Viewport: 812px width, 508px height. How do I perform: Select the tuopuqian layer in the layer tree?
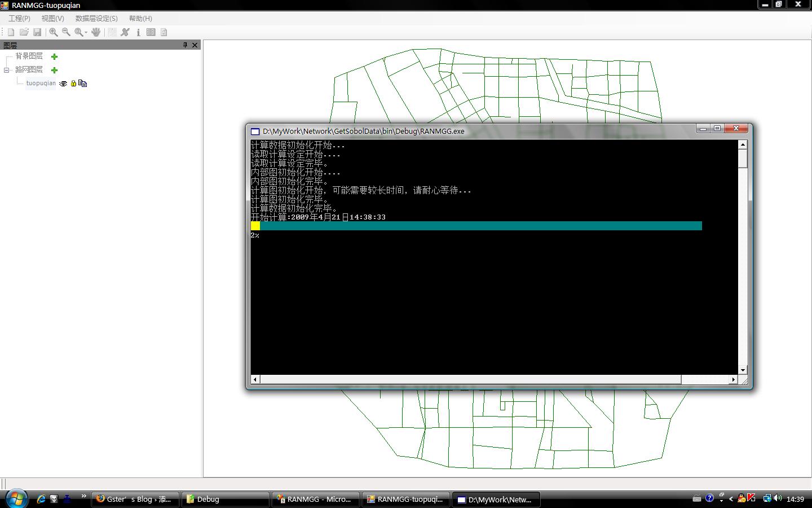[40, 83]
